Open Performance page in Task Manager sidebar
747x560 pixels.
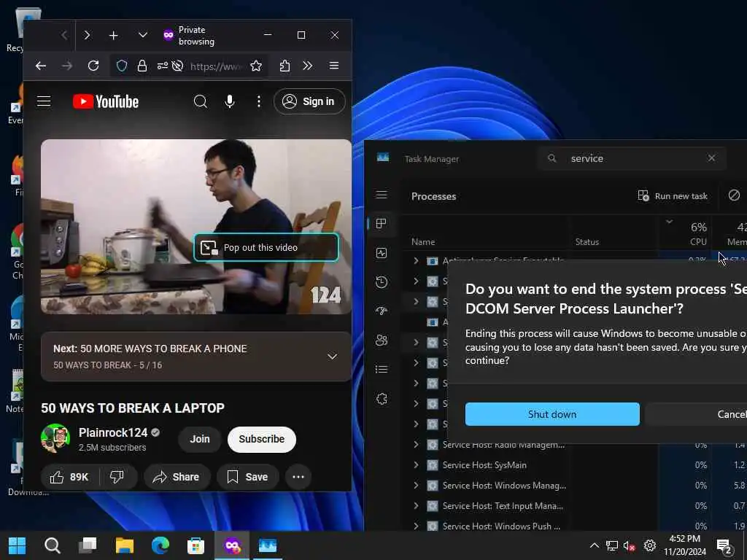point(381,253)
